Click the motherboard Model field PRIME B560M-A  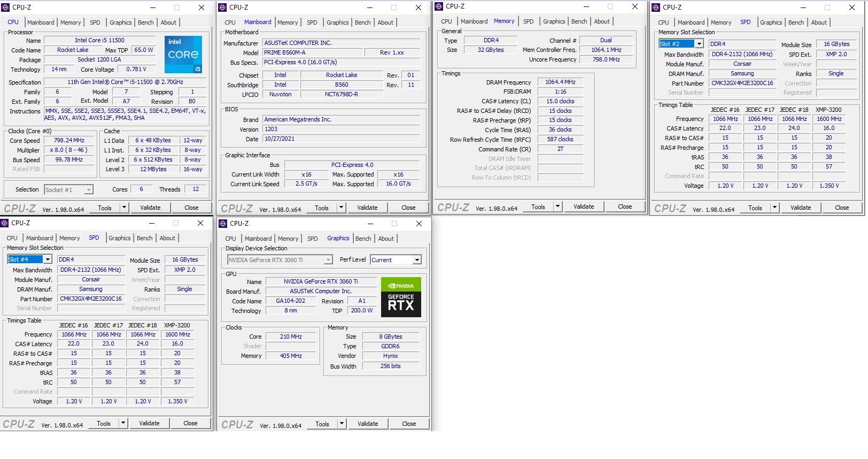313,52
